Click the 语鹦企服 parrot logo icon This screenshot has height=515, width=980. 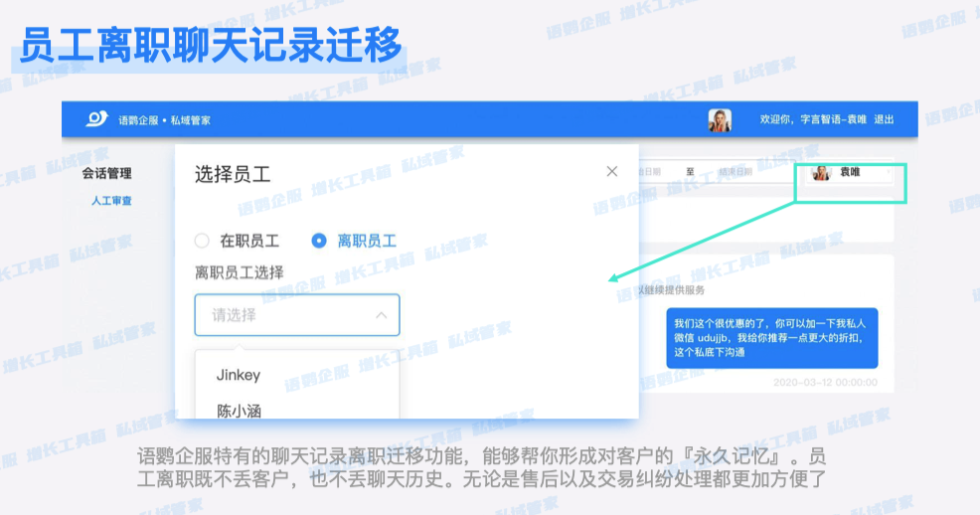click(x=96, y=119)
